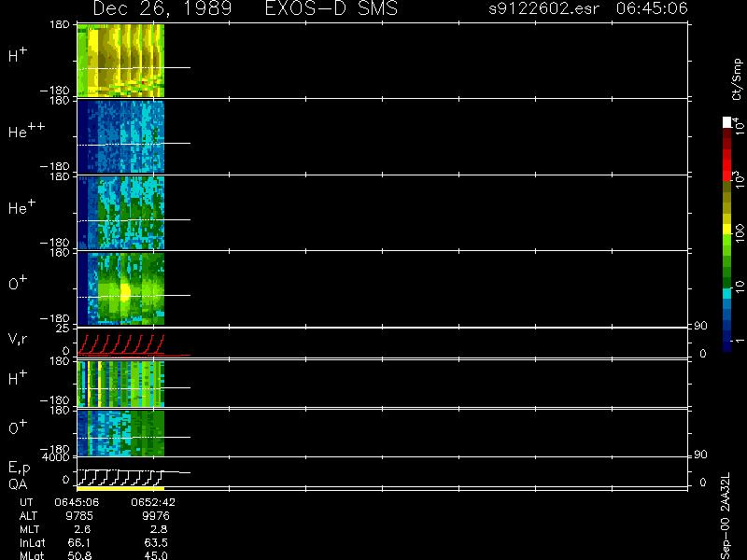Viewport: 747px width, 560px height.
Task: Click the "MLT" row label
Action: (x=30, y=529)
